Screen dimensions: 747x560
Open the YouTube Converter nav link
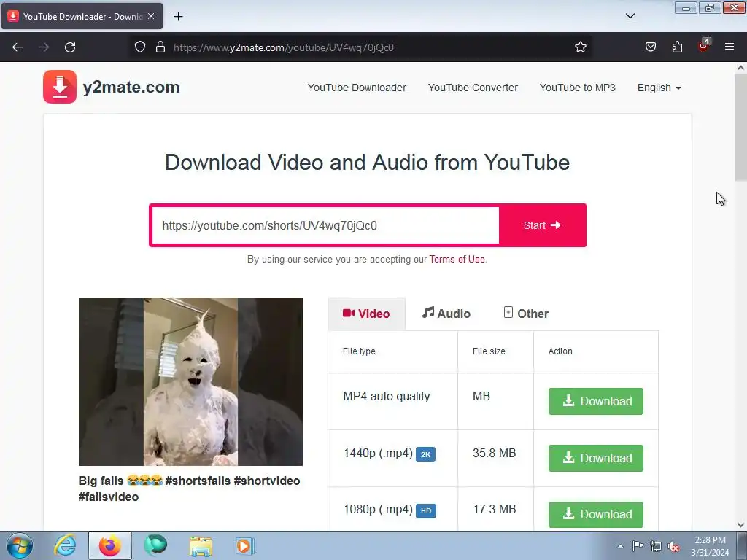473,87
